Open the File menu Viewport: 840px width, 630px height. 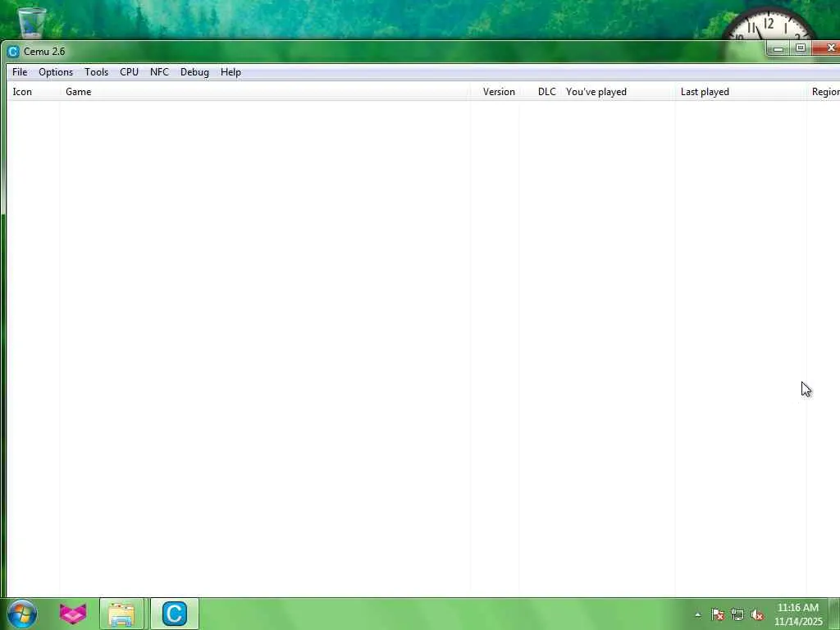click(x=20, y=72)
